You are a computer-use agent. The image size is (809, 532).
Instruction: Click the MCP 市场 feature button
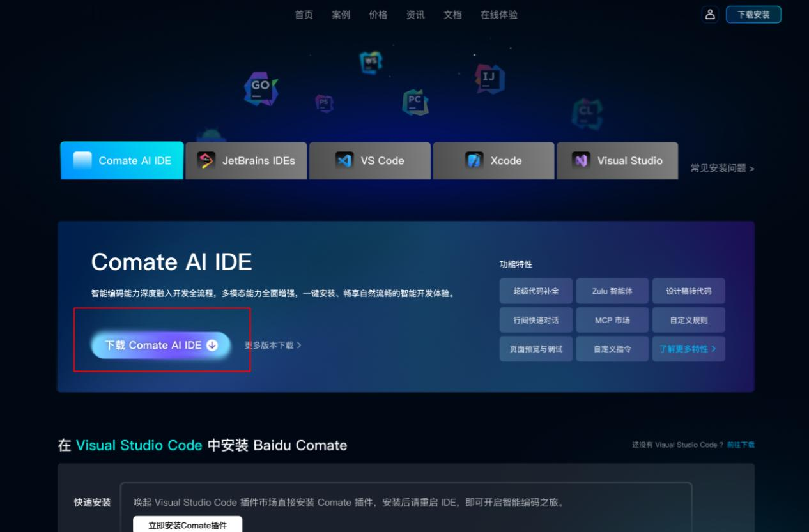point(612,320)
